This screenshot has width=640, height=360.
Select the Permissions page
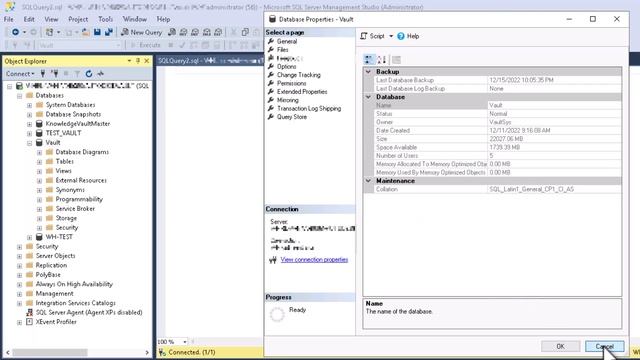point(291,83)
